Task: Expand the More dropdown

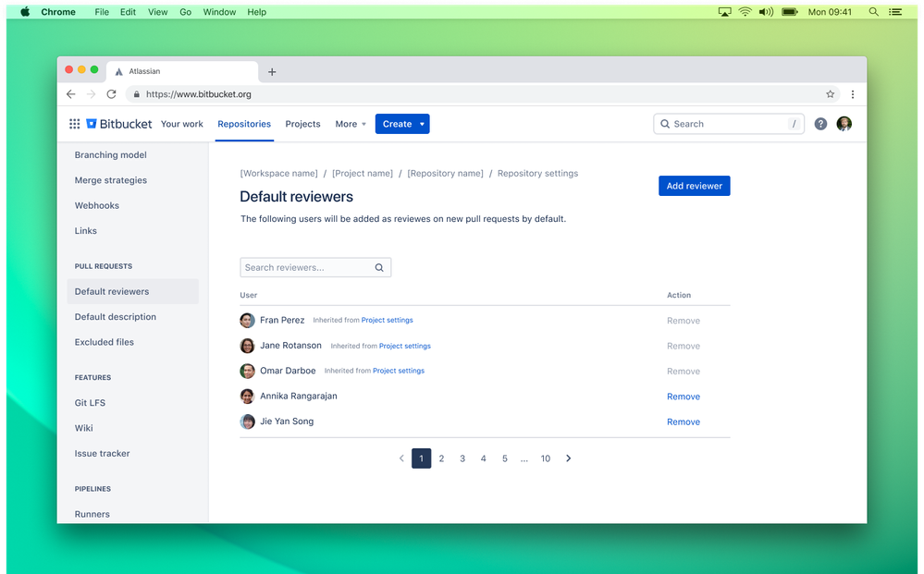Action: pyautogui.click(x=351, y=124)
